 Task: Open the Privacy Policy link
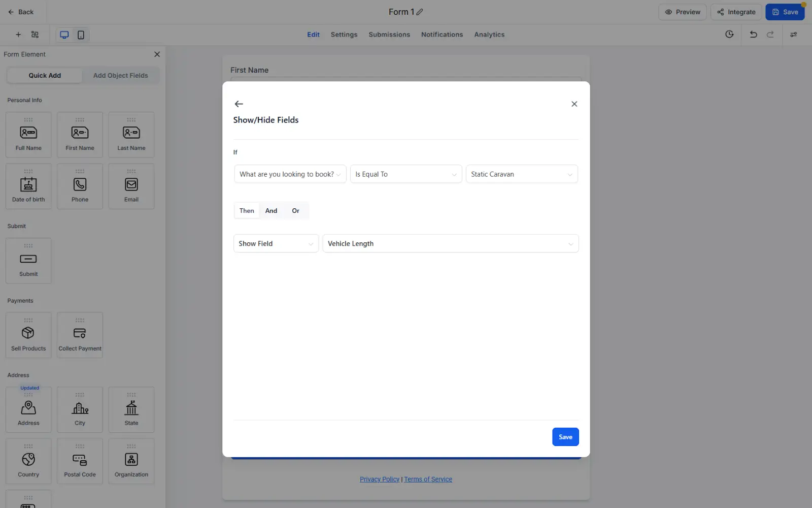click(x=380, y=479)
